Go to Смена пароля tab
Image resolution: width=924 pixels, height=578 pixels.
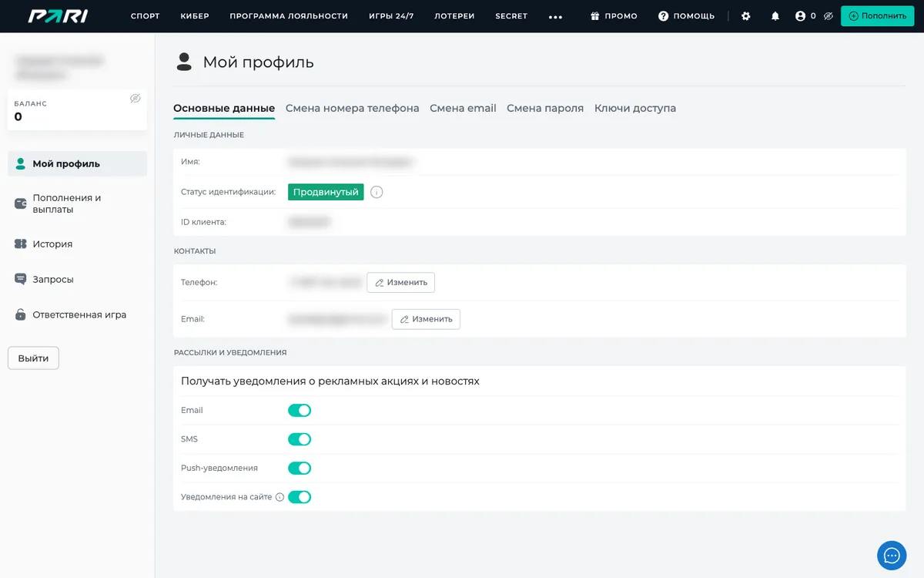coord(545,109)
